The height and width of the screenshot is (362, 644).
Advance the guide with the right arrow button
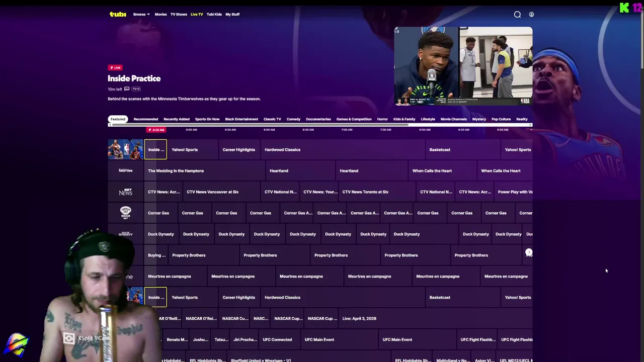[x=529, y=252]
